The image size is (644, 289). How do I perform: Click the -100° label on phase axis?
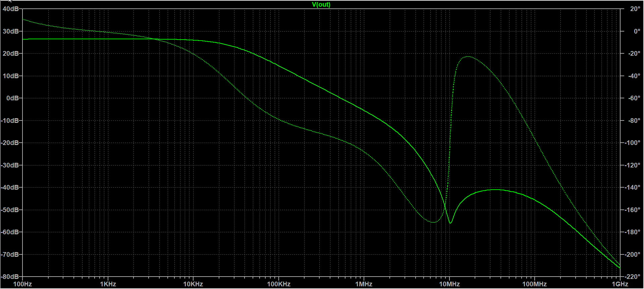coord(633,143)
